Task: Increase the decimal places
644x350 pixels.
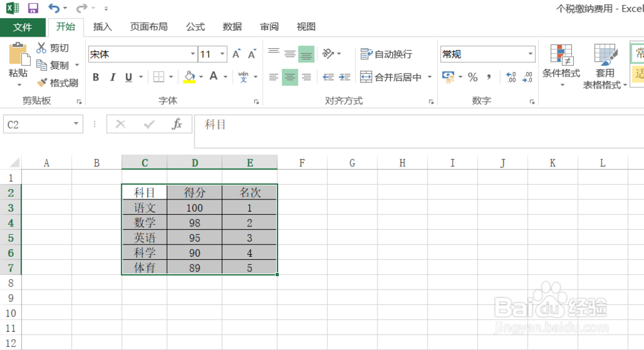Action: [x=511, y=77]
